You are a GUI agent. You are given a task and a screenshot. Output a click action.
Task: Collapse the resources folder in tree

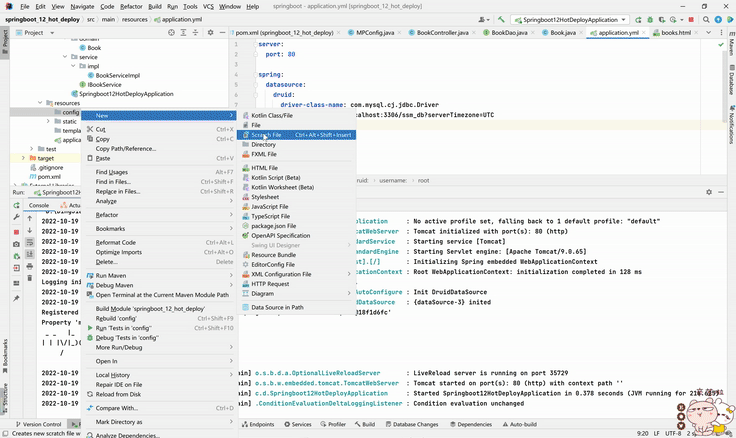tap(40, 103)
